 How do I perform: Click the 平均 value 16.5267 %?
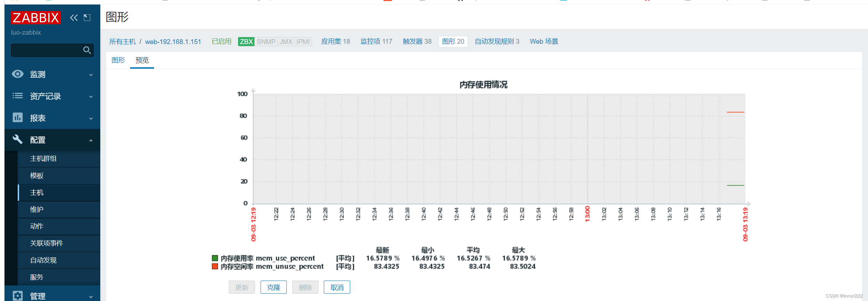pyautogui.click(x=474, y=258)
